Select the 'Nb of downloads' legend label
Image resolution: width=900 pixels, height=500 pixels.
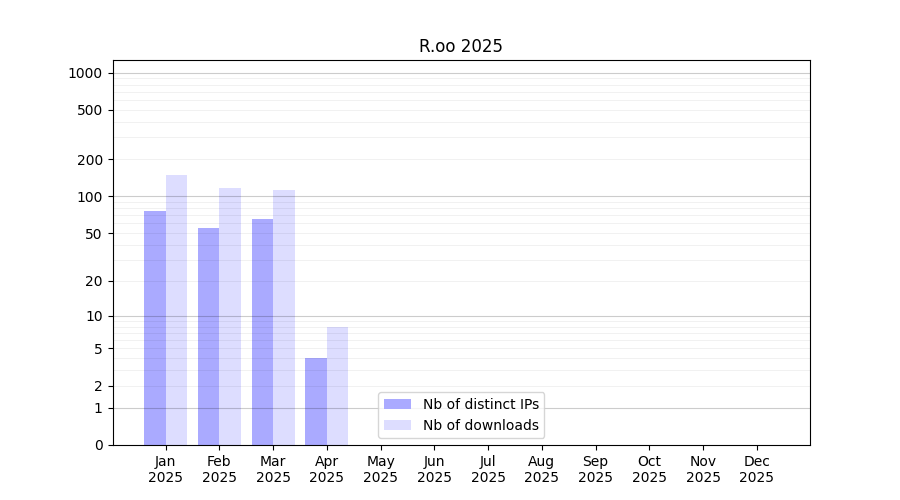click(x=480, y=425)
